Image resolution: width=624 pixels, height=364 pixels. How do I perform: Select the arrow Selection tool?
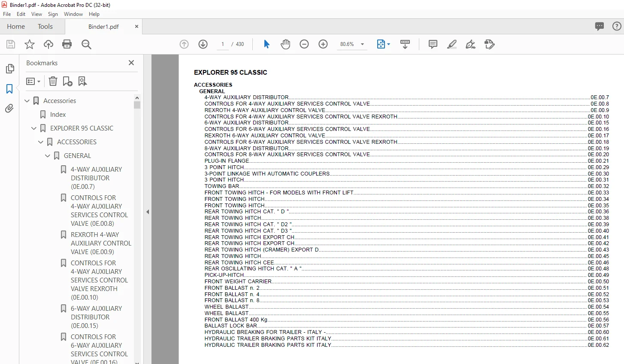pyautogui.click(x=267, y=44)
